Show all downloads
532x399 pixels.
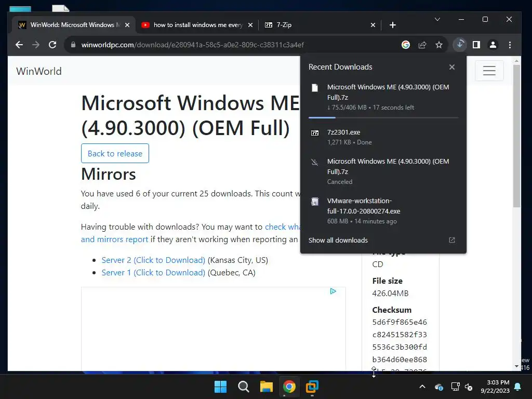coord(338,240)
